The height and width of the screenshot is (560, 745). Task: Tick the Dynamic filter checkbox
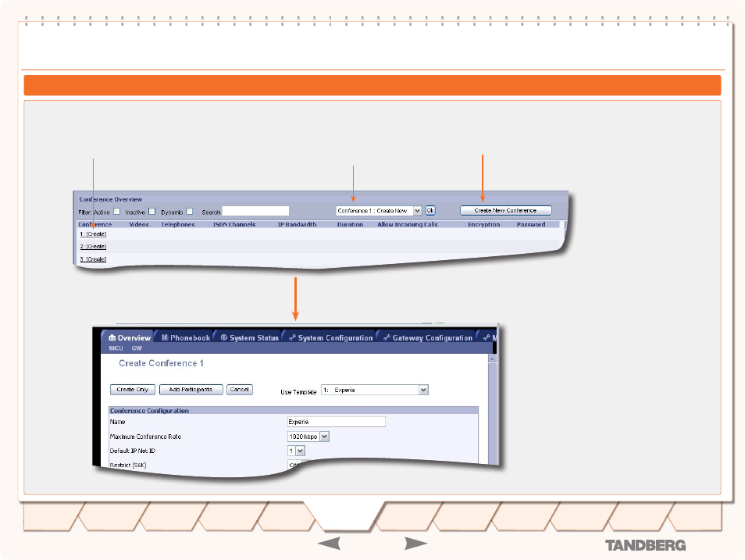(190, 211)
